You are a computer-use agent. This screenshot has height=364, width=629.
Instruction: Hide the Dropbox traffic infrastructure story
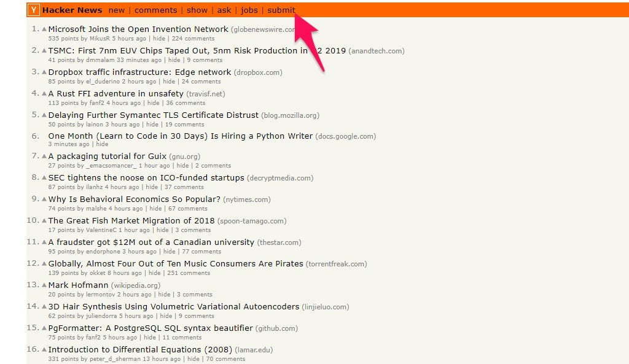coord(169,82)
